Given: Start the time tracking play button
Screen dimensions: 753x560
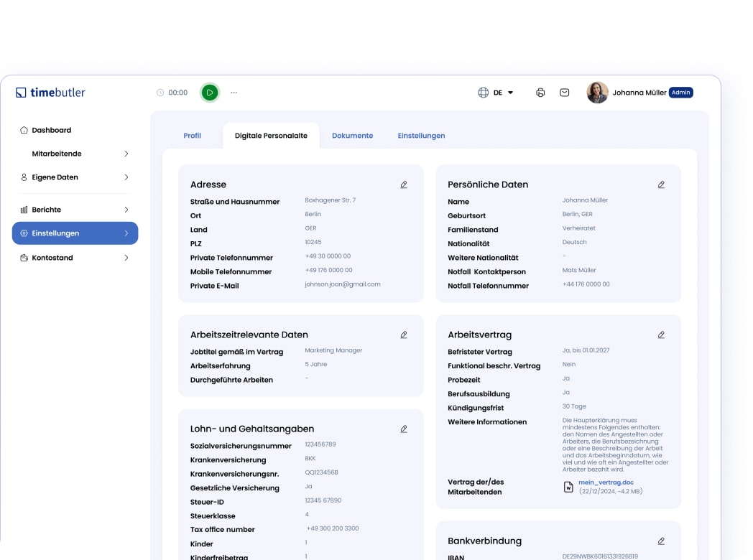Looking at the screenshot, I should pyautogui.click(x=209, y=93).
